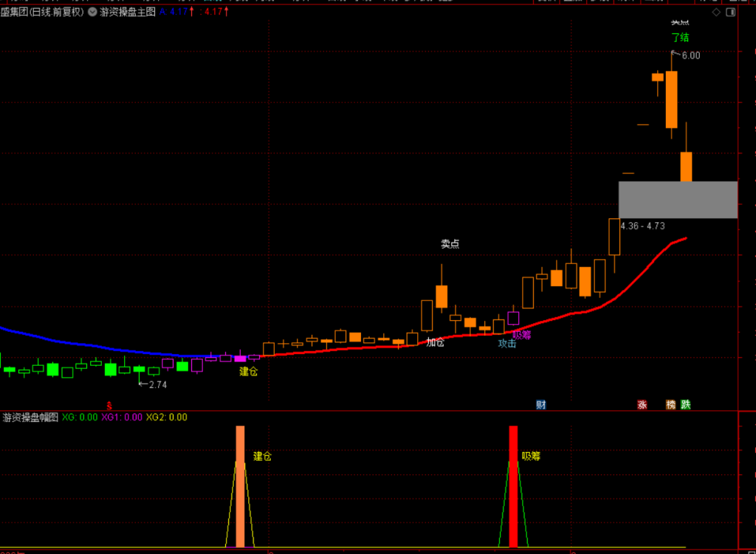Click the blue 攻击 signal label

click(507, 344)
